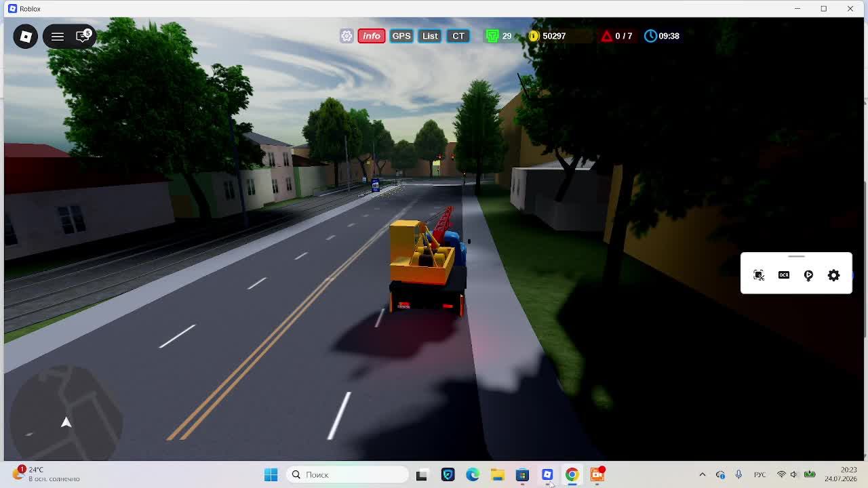Click the green level badge icon showing 29

(x=492, y=36)
